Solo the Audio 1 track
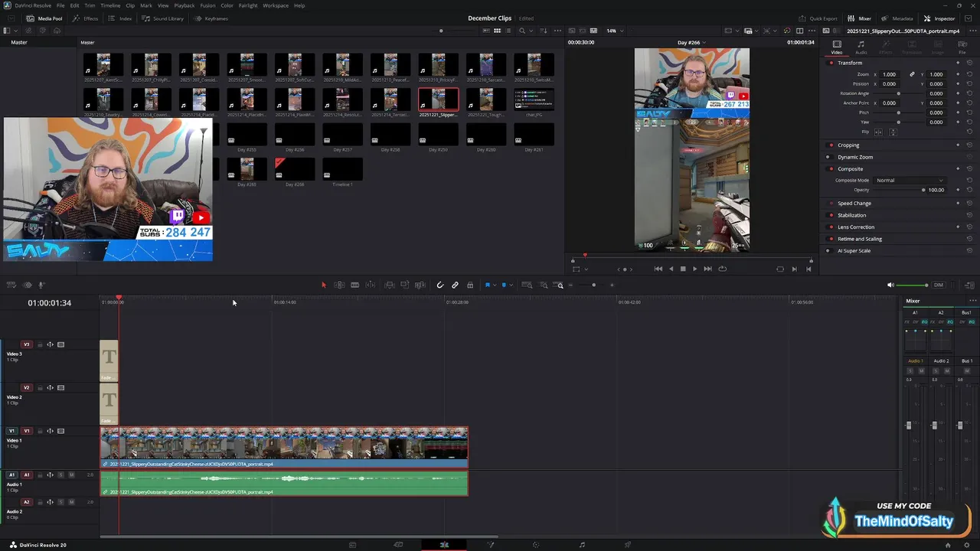980x551 pixels. [60, 474]
